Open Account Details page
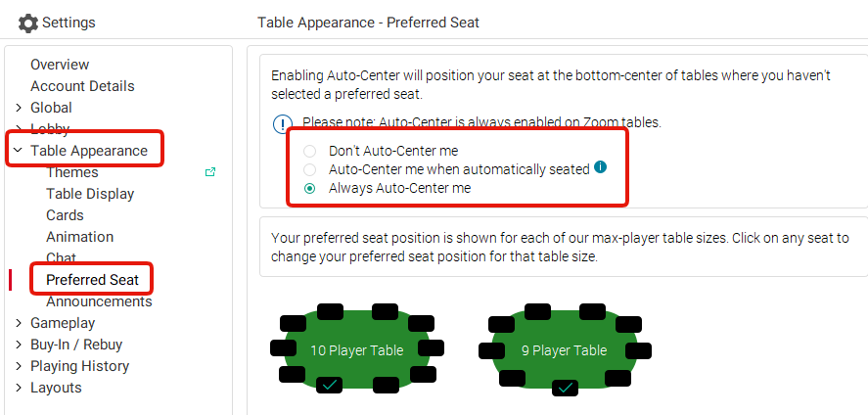Screen dimensions: 868x415 pos(82,86)
